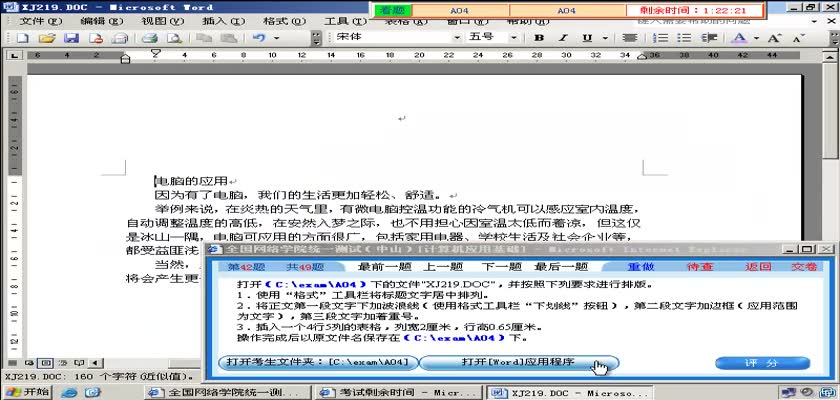The height and width of the screenshot is (400, 840).
Task: Jump to 最后一题 in the exam window
Action: pyautogui.click(x=561, y=267)
